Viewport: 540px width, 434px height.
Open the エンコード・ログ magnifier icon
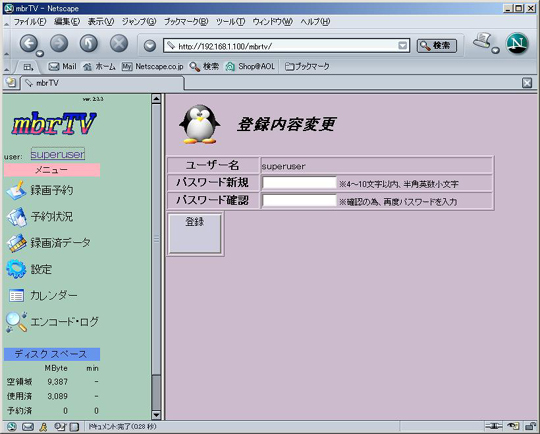coord(16,322)
